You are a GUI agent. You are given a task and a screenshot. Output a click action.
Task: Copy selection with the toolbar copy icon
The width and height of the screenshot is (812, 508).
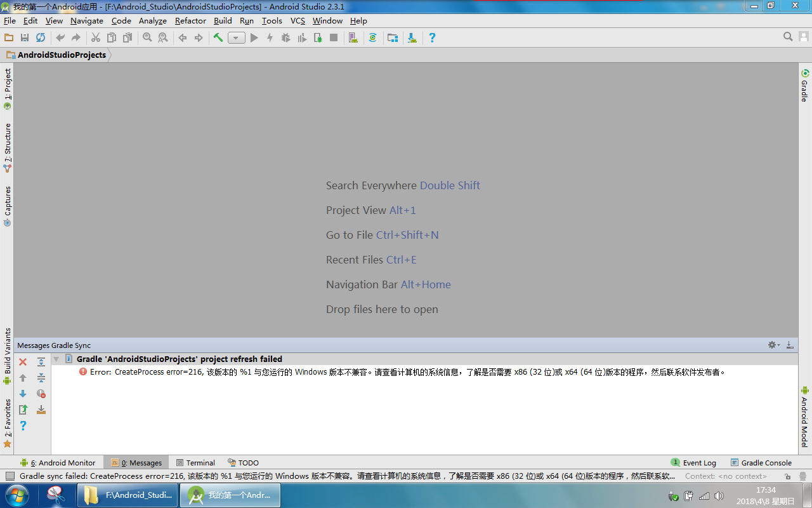coord(112,37)
